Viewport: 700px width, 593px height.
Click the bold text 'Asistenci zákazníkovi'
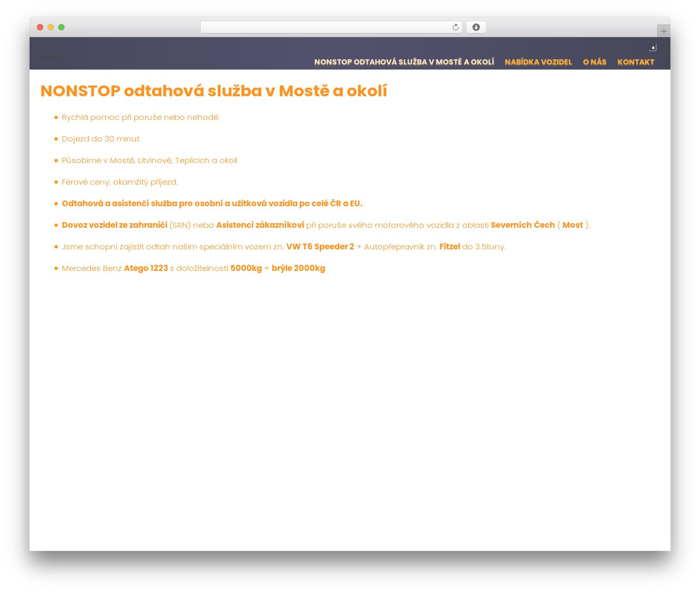(260, 225)
